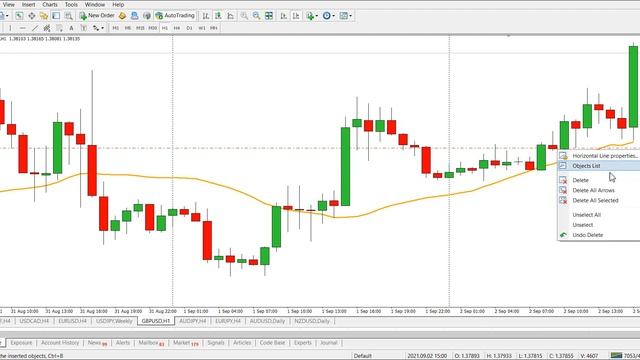
Task: Open the Templates icon
Action: [344, 16]
